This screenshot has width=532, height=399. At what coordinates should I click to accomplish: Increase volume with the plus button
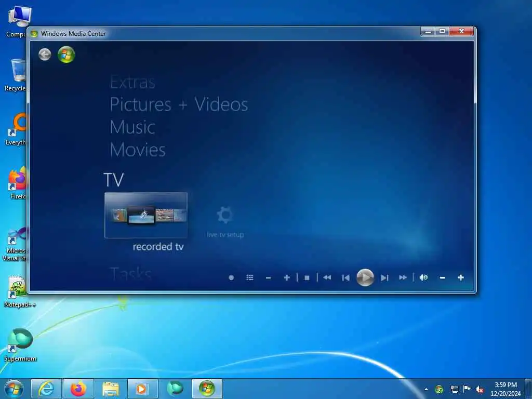pyautogui.click(x=461, y=277)
